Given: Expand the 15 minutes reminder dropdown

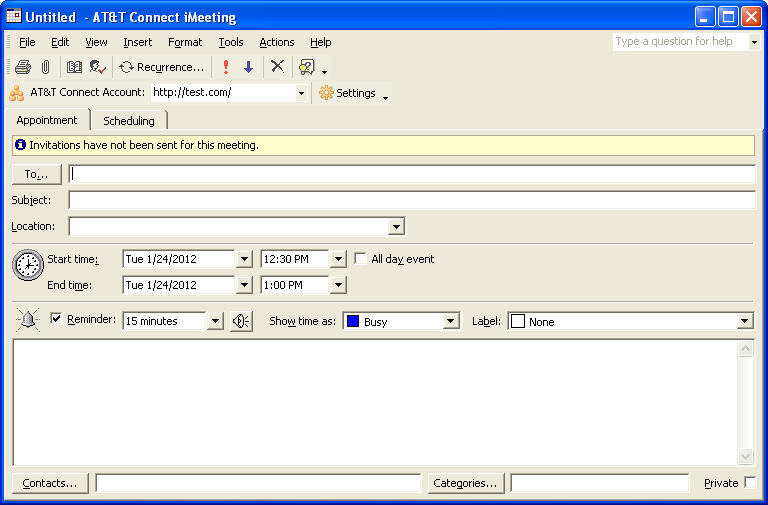Looking at the screenshot, I should 215,321.
